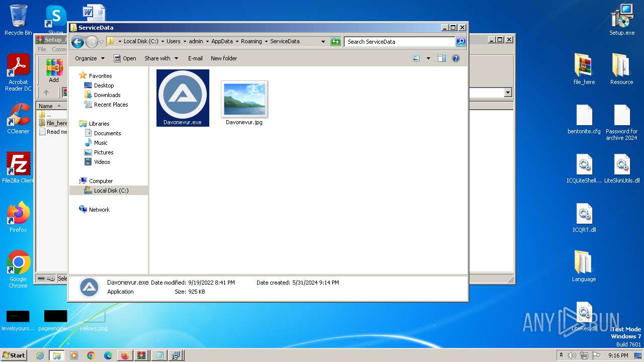This screenshot has height=362, width=644.
Task: Open FileZilla Client desktop shortcut
Action: coord(18,168)
